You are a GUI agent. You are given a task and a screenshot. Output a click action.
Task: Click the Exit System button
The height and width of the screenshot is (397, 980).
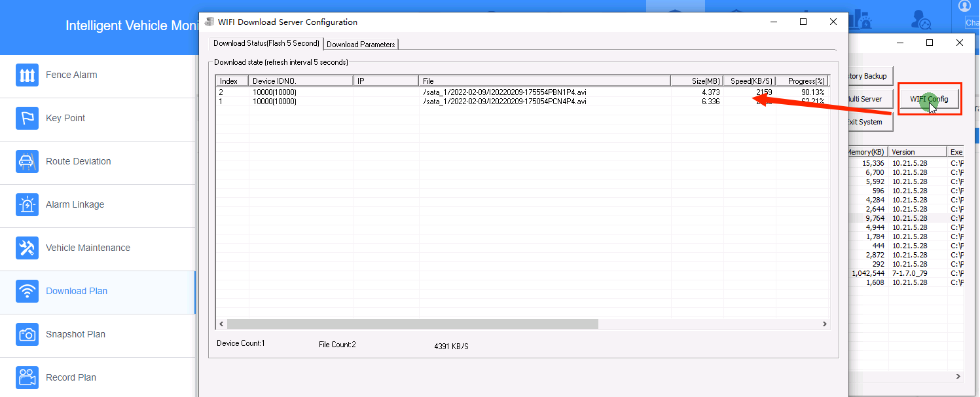tap(870, 122)
